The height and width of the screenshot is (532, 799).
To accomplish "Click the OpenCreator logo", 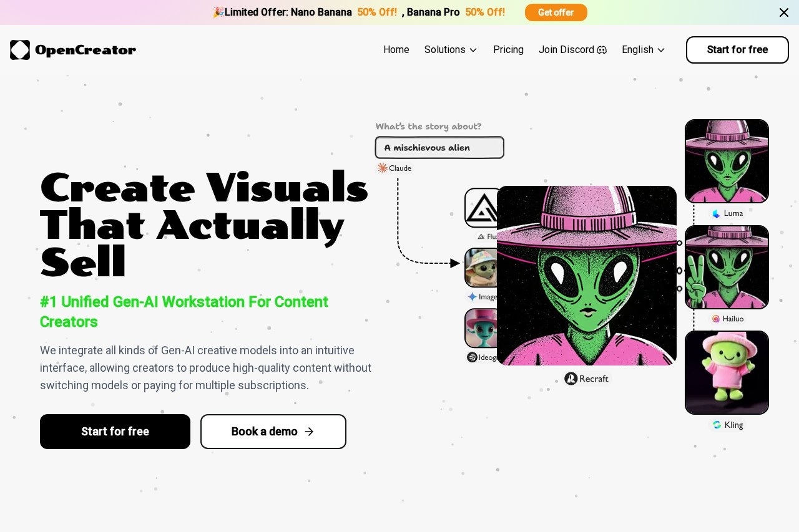I will pos(73,50).
